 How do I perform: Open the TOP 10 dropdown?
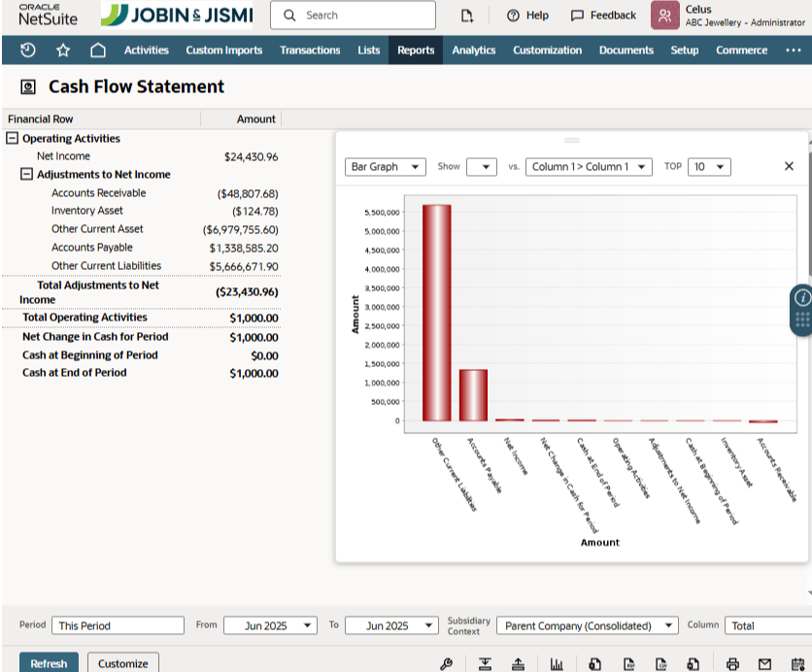(x=710, y=166)
